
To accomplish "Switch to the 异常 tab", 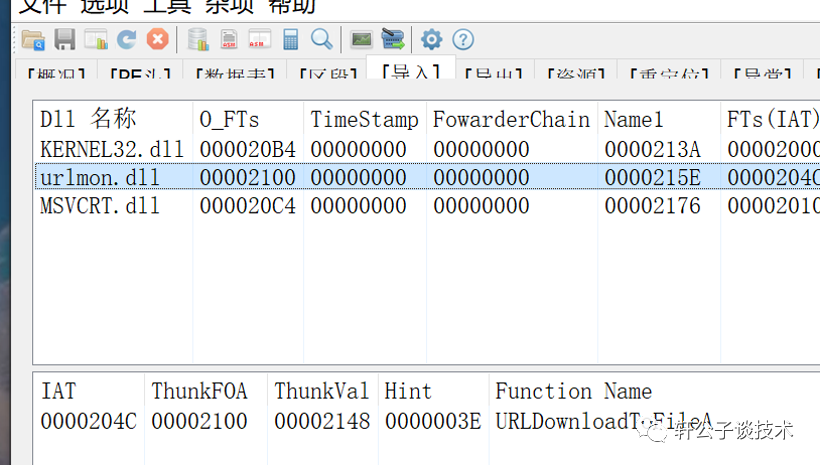I will (x=763, y=71).
